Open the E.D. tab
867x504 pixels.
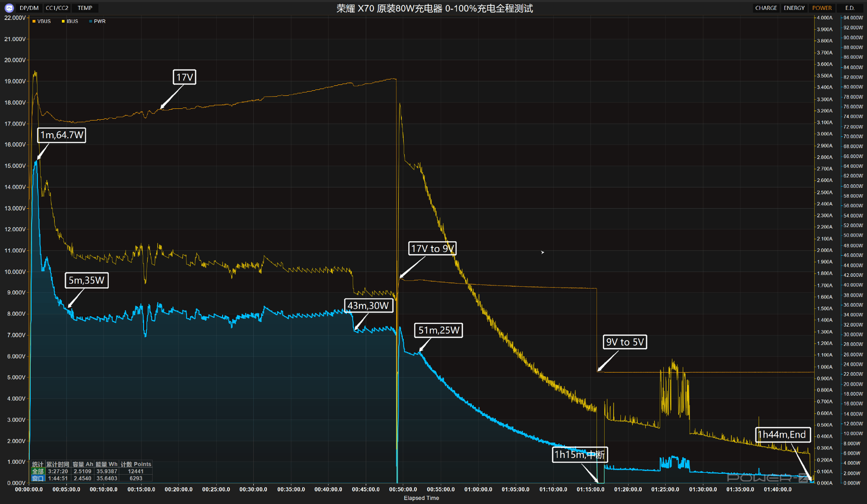(850, 8)
